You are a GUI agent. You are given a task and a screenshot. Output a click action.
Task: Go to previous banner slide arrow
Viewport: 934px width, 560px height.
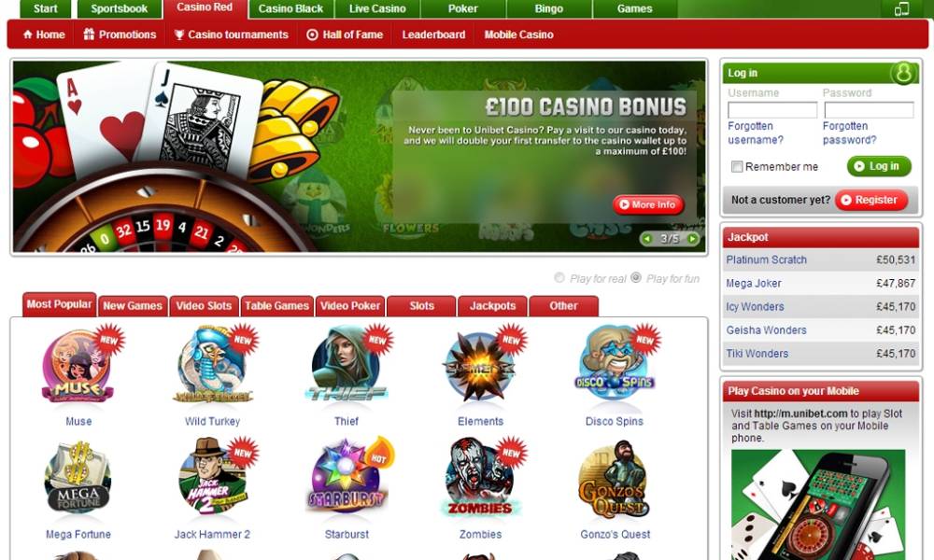tap(647, 239)
